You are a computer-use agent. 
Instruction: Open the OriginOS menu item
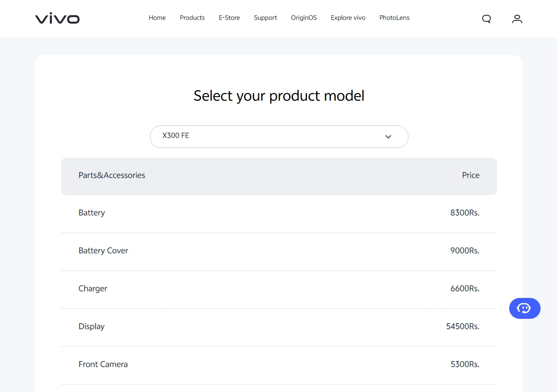point(304,18)
